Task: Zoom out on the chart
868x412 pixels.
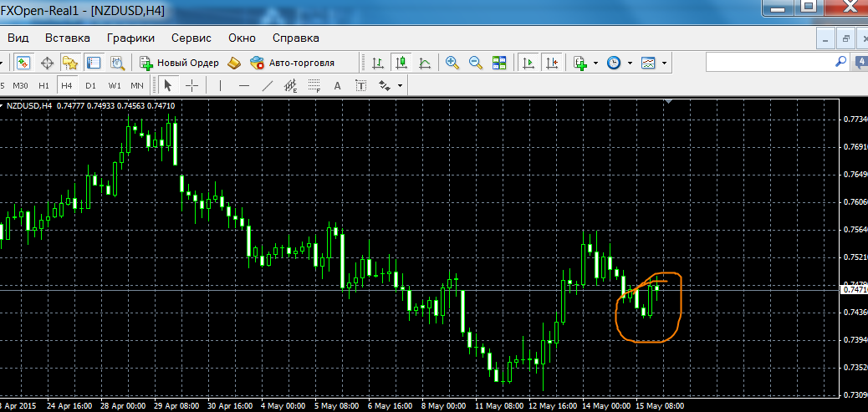Action: click(x=476, y=63)
